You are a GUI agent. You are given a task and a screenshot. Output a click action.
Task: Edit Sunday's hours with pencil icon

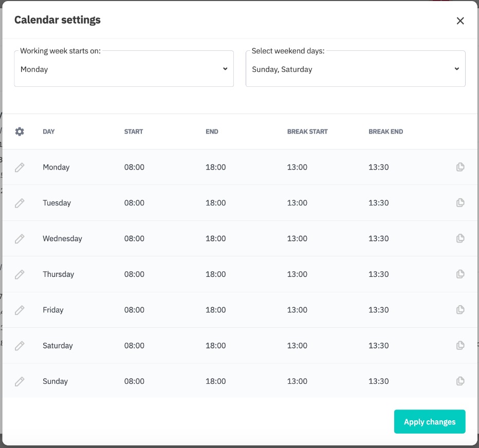[20, 382]
